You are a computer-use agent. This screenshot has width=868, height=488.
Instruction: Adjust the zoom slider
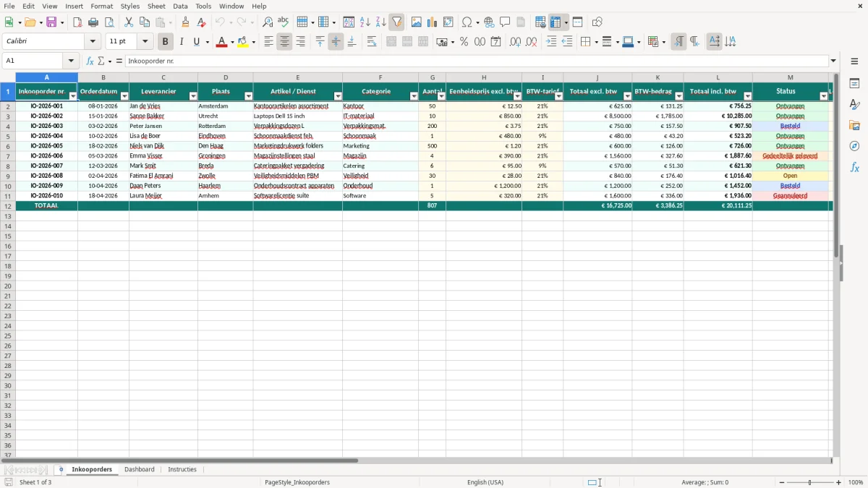coord(810,482)
